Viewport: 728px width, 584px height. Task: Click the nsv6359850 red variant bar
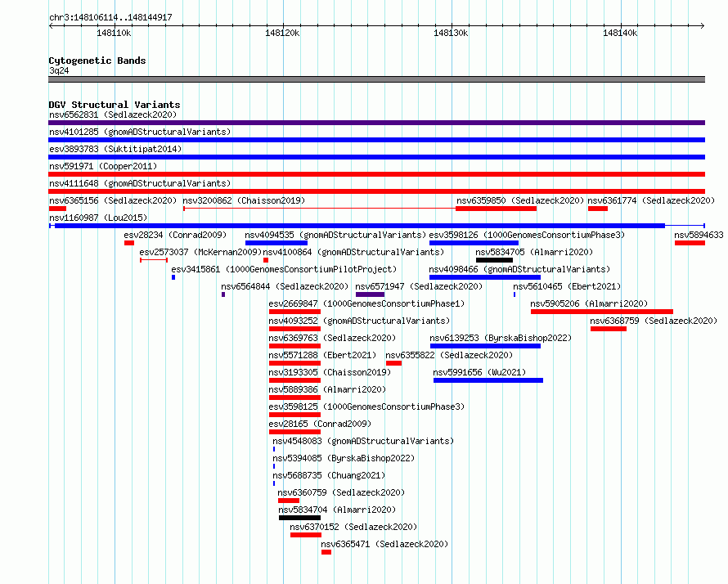click(x=497, y=209)
